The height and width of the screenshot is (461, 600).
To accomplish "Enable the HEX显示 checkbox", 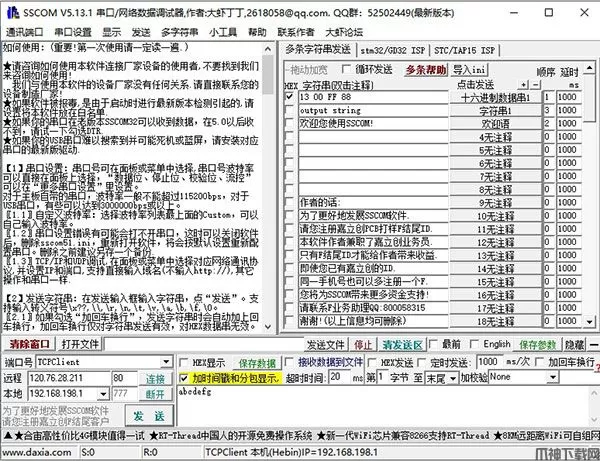I will pos(183,362).
